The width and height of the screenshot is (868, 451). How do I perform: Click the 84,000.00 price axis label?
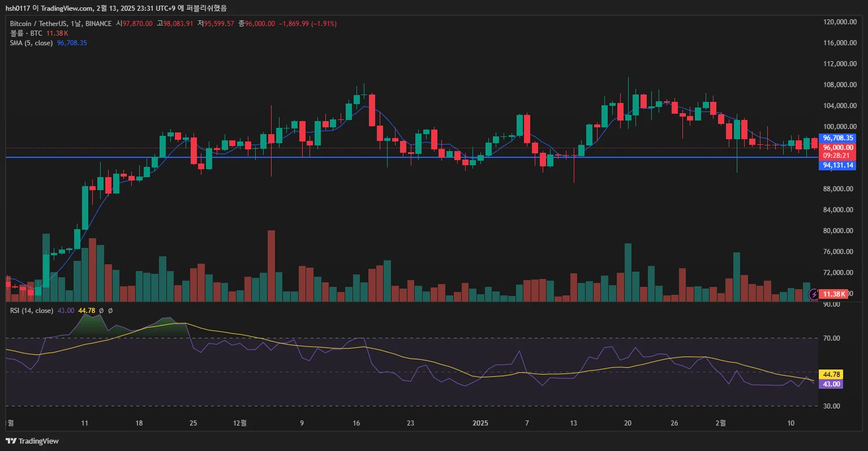coord(838,210)
